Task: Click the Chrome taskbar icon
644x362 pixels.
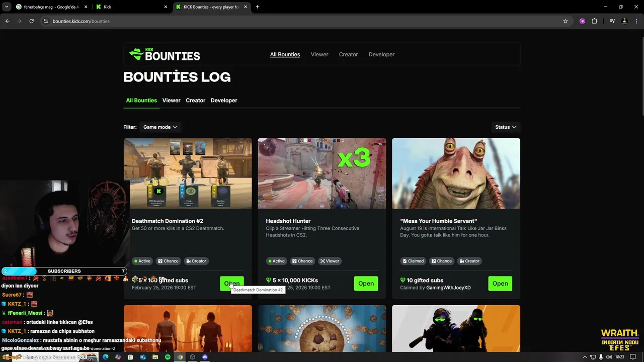Action: 180,357
